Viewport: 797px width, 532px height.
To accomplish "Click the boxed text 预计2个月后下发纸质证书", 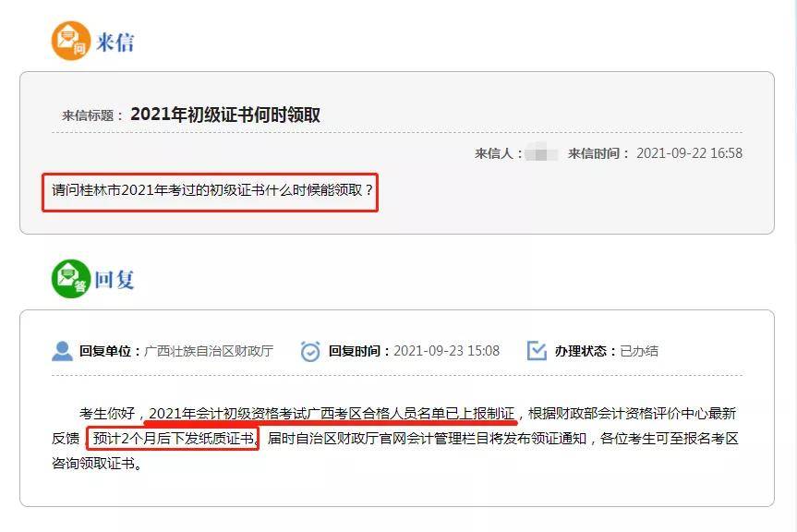I will (x=174, y=438).
